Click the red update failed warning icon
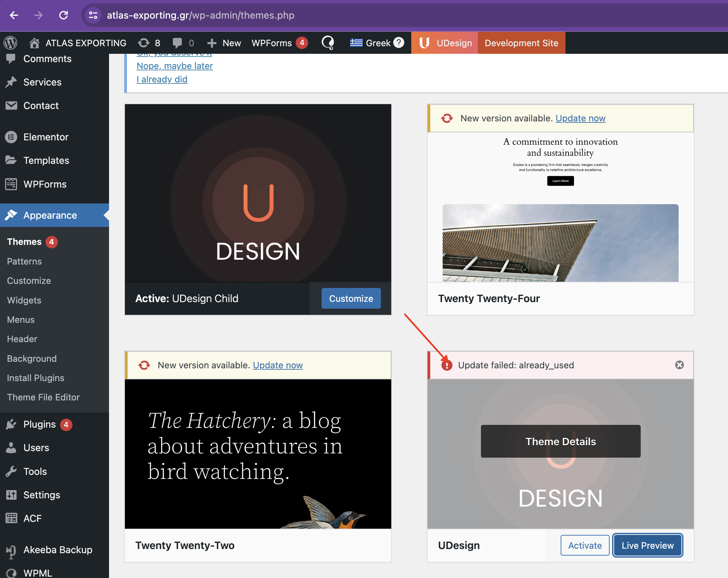Image resolution: width=728 pixels, height=578 pixels. (447, 365)
